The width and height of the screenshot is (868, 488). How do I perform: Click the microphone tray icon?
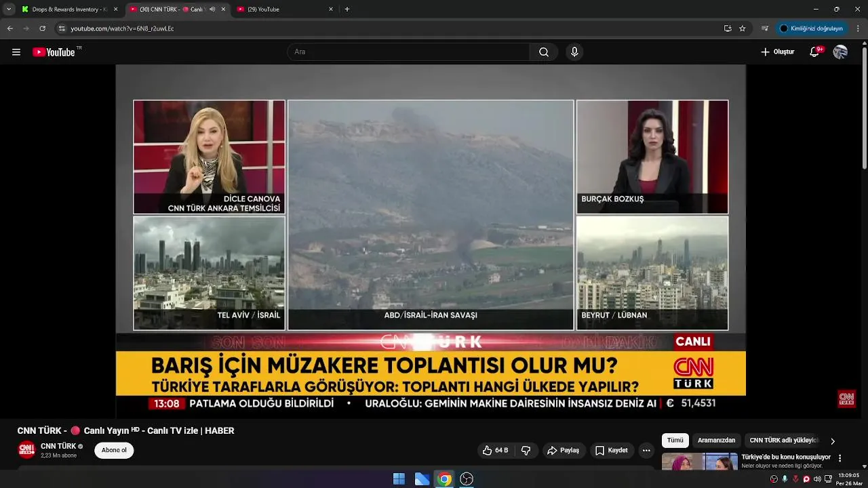785,479
